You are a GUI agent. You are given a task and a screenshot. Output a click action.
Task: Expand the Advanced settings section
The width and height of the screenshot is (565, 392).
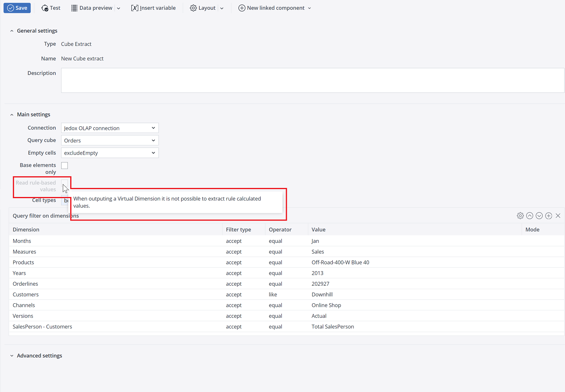tap(39, 356)
